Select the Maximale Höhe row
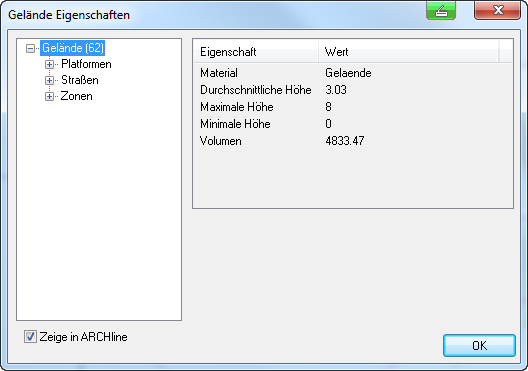Screen dimensions: 528x371 coord(353,107)
